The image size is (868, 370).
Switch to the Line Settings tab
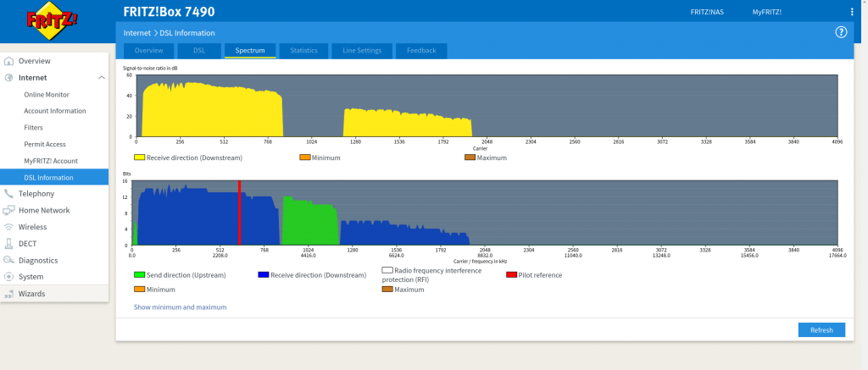tap(362, 50)
